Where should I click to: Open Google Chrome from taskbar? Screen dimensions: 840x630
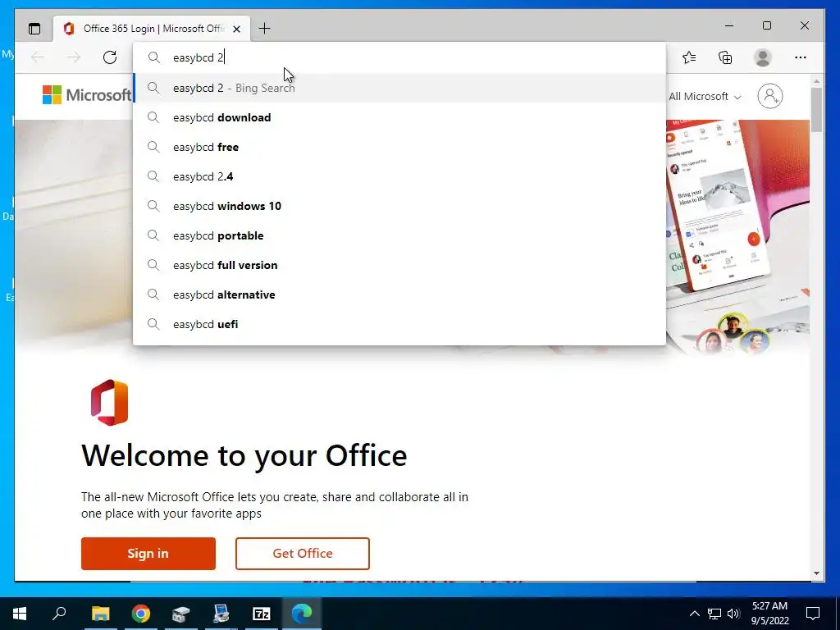(141, 614)
